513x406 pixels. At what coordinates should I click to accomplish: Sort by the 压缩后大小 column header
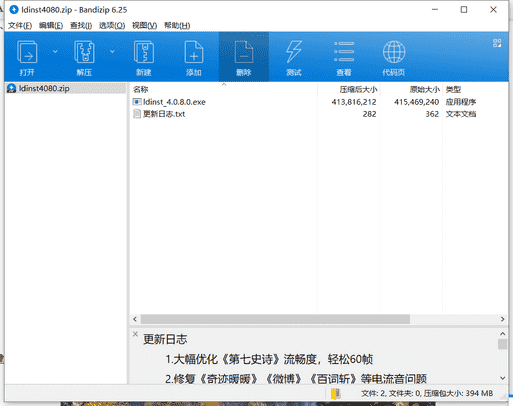[x=349, y=89]
